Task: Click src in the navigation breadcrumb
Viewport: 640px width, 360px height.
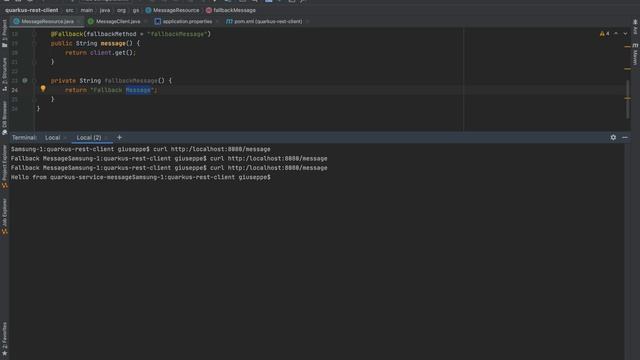Action: [x=69, y=10]
